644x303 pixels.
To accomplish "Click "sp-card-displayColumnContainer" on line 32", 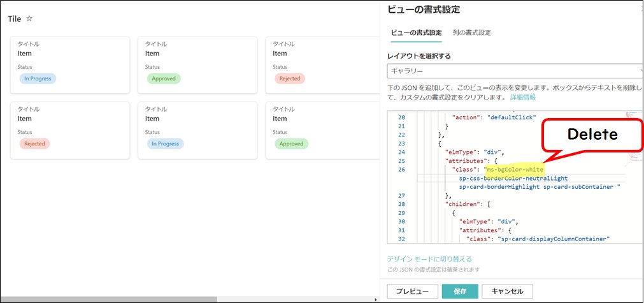I will point(554,239).
